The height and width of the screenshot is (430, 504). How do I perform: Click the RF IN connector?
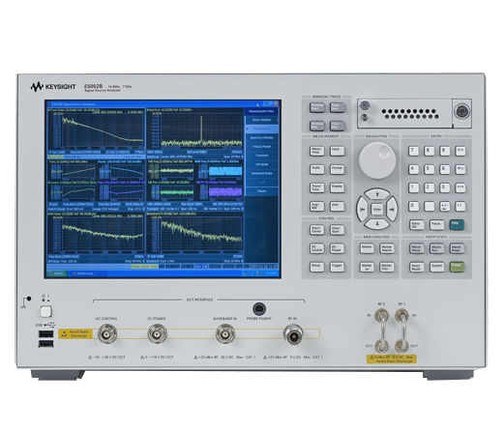(293, 334)
